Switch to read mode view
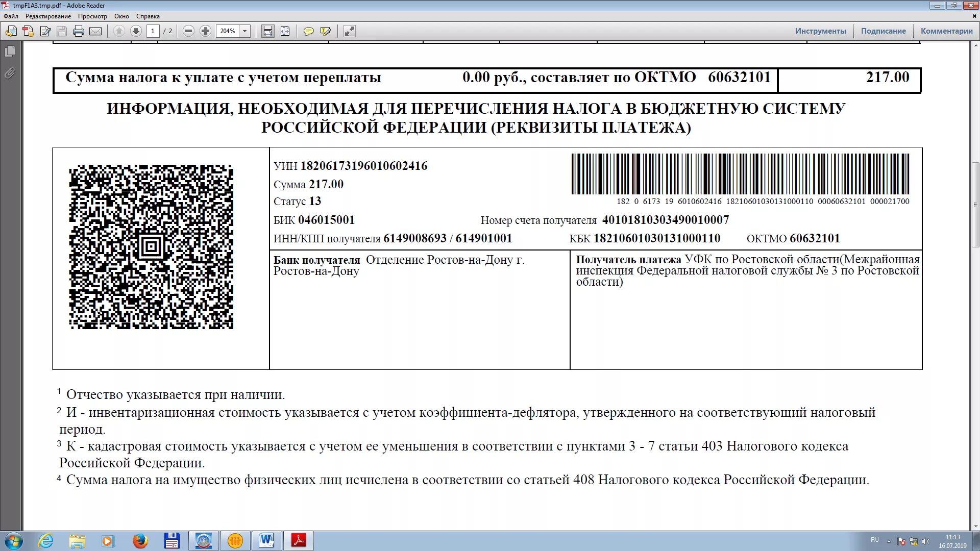The image size is (980, 551). pos(349,31)
